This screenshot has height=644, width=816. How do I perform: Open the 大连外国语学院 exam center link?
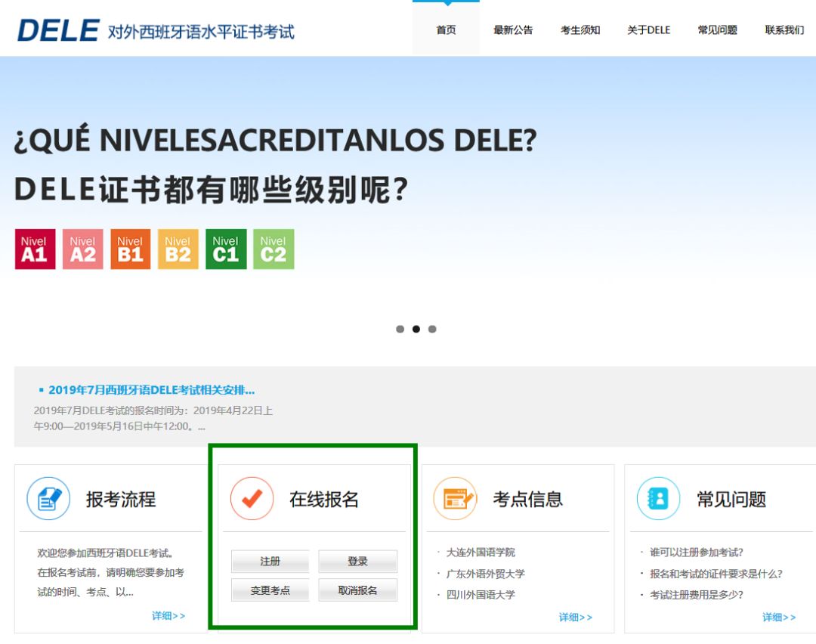pos(481,553)
